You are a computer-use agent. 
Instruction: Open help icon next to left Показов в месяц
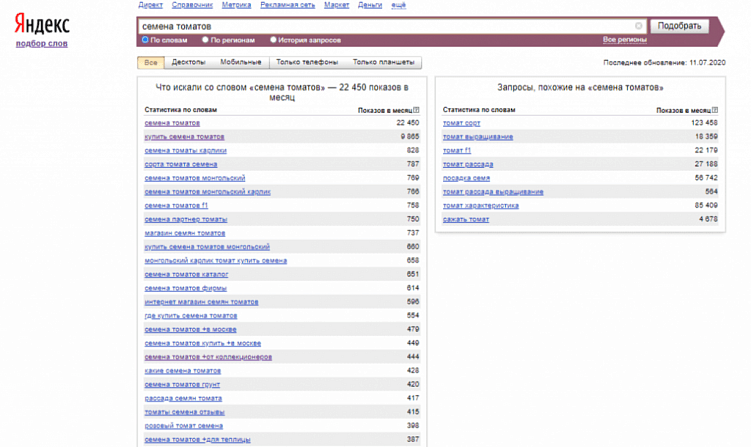(x=416, y=110)
